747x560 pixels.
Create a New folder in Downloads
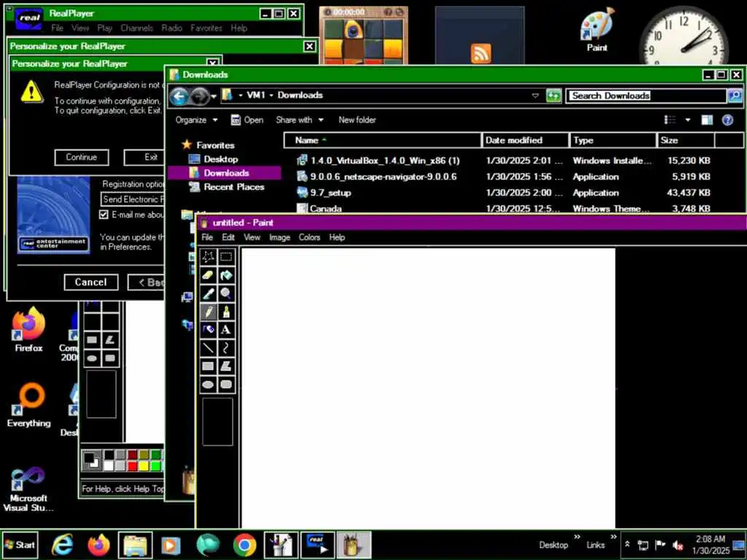[357, 120]
